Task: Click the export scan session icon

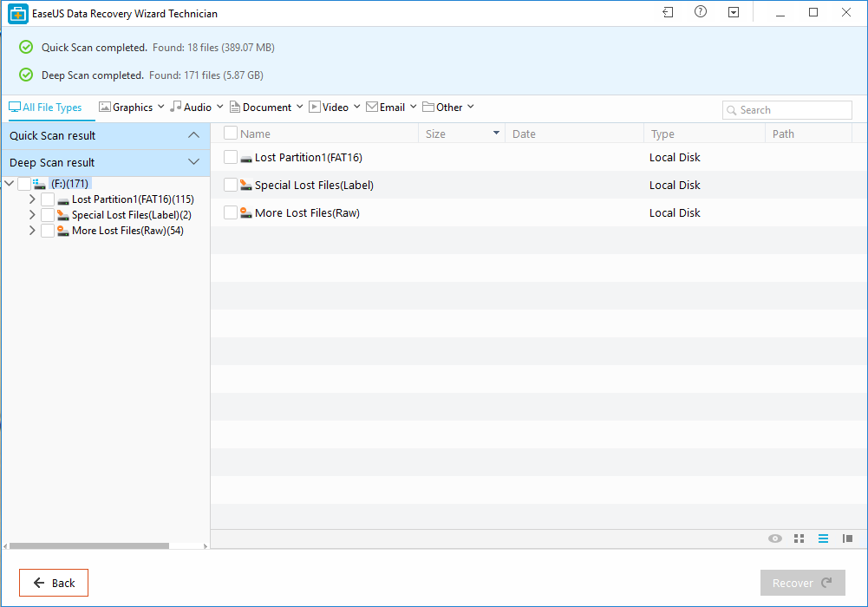Action: [x=669, y=12]
